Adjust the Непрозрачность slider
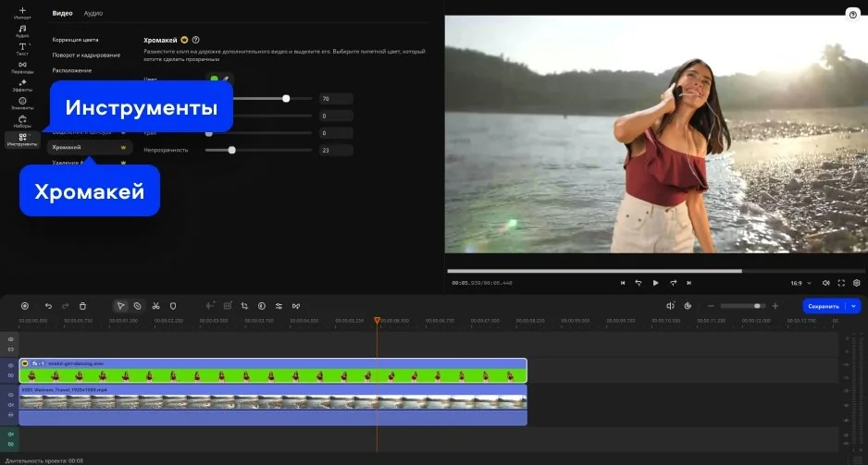The height and width of the screenshot is (465, 868). point(258,150)
